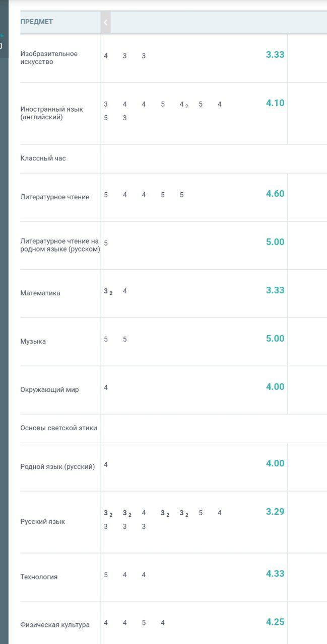Image resolution: width=327 pixels, height=644 pixels.
Task: Select Иностранный язык (английский) subject
Action: (x=52, y=113)
